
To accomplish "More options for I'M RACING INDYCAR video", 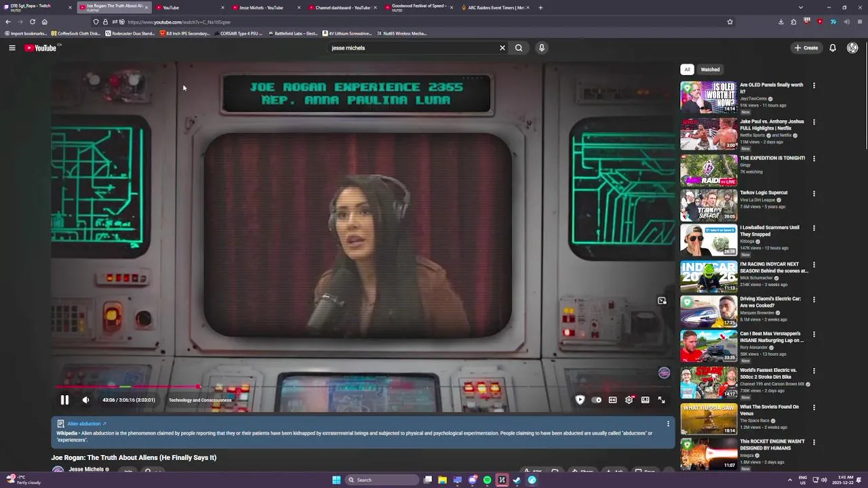I will pos(814,265).
